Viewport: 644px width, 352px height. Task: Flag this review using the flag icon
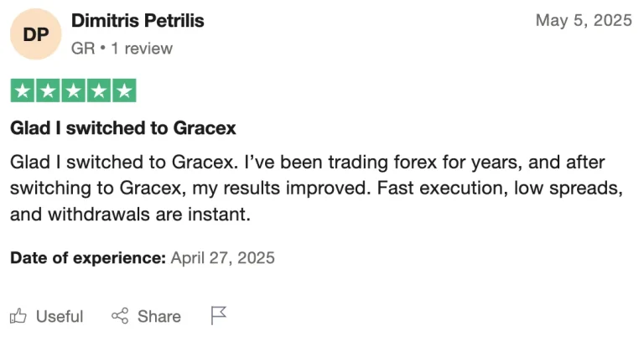(x=219, y=316)
